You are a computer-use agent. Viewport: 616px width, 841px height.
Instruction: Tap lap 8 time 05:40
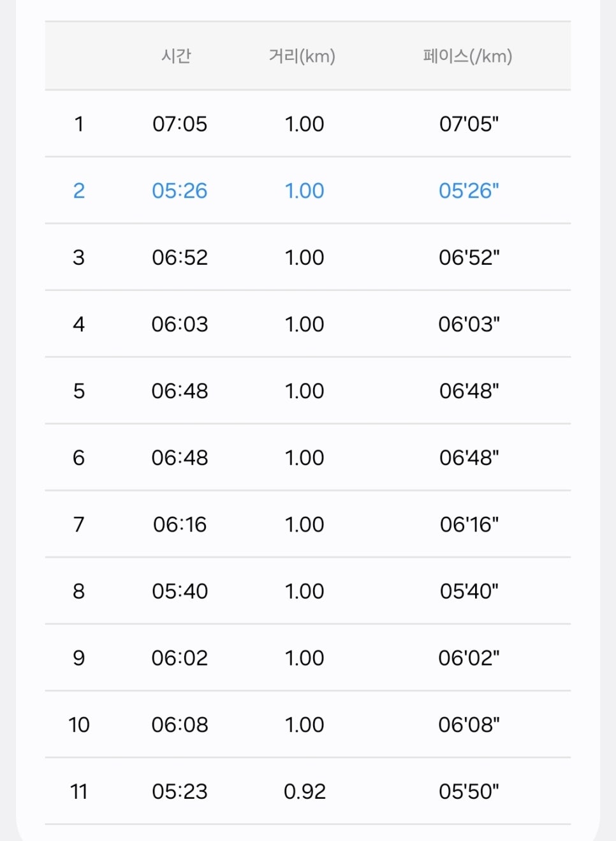tap(180, 591)
